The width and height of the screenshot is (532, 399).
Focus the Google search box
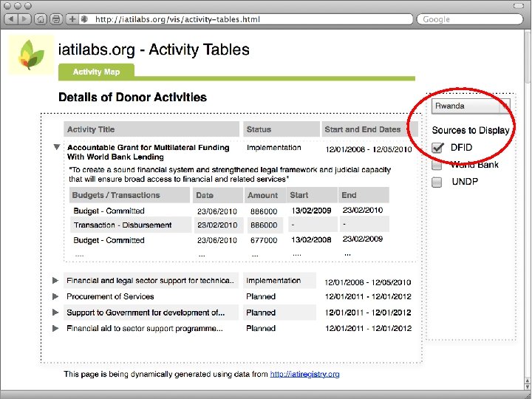[x=470, y=19]
